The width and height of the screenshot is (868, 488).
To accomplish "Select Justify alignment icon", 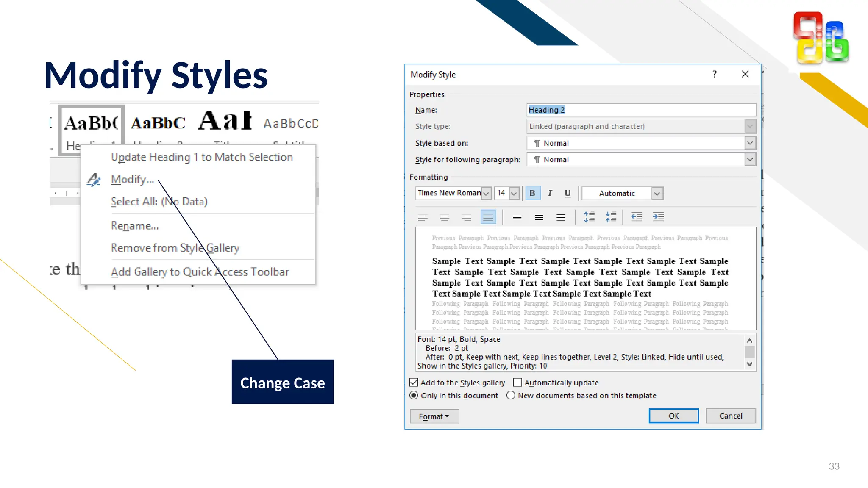I will pyautogui.click(x=488, y=217).
